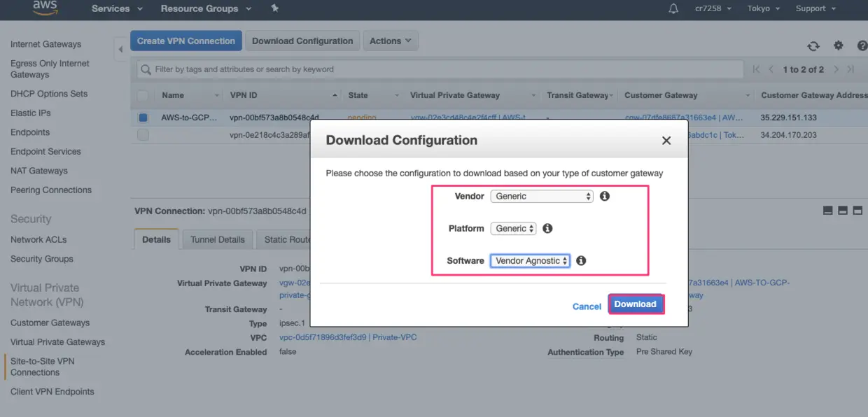Minimize the details pane layout icon
868x417 pixels.
828,210
